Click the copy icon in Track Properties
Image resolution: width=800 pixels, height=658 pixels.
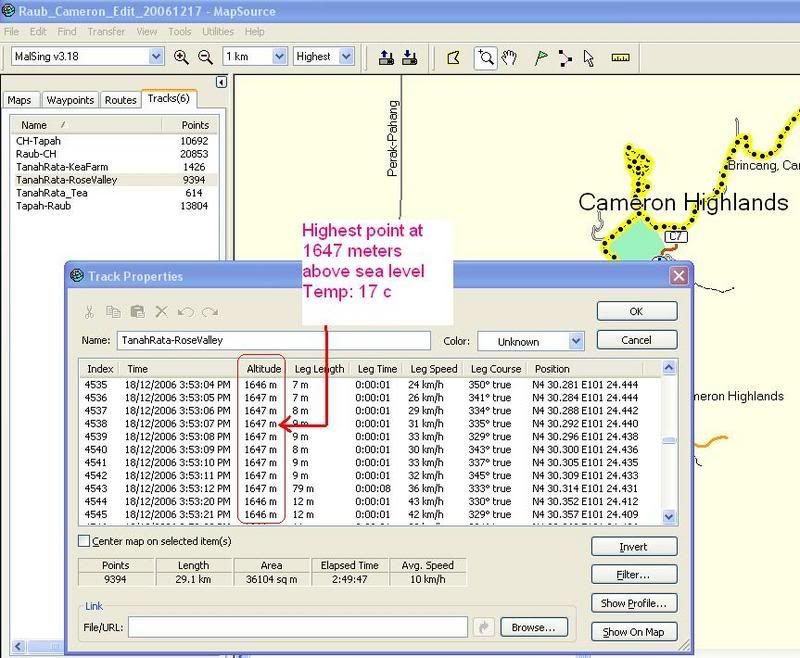(113, 312)
